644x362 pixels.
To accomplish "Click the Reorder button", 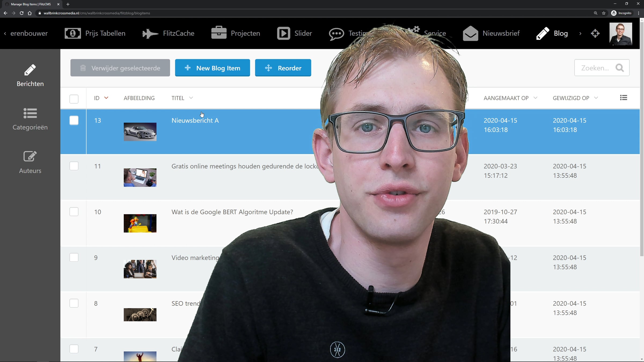I will point(283,68).
